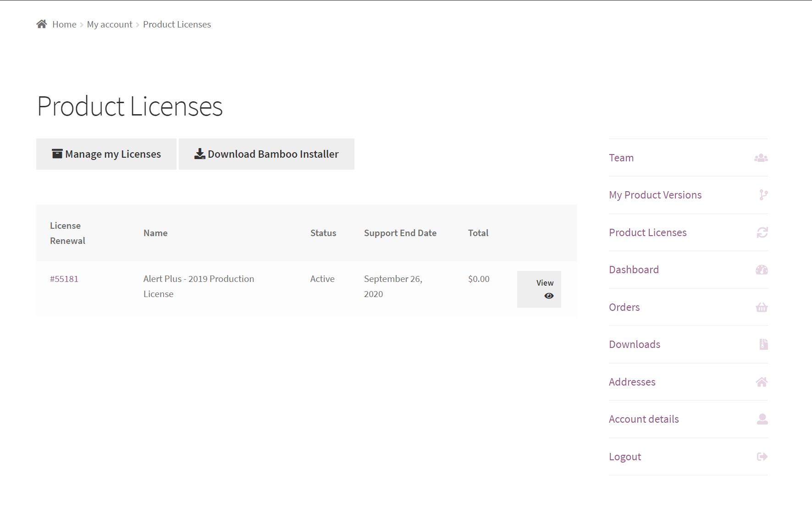Image resolution: width=812 pixels, height=524 pixels.
Task: Click the home icon in breadcrumb
Action: click(x=42, y=24)
